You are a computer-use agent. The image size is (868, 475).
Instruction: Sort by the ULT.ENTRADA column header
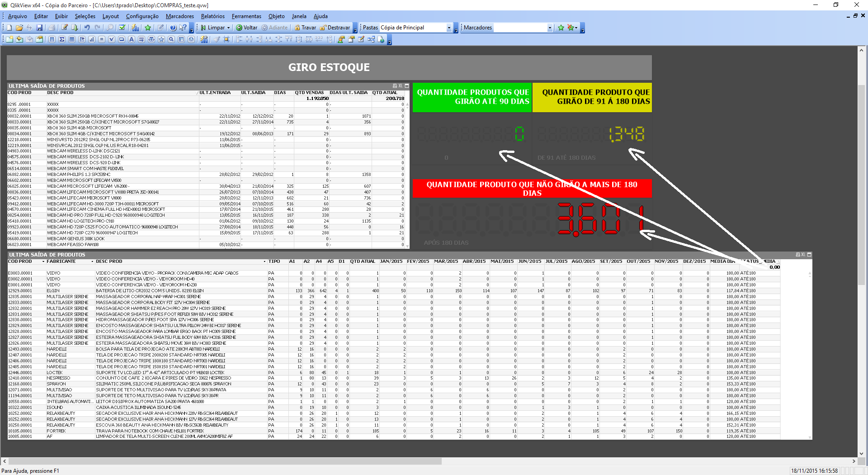tap(215, 93)
